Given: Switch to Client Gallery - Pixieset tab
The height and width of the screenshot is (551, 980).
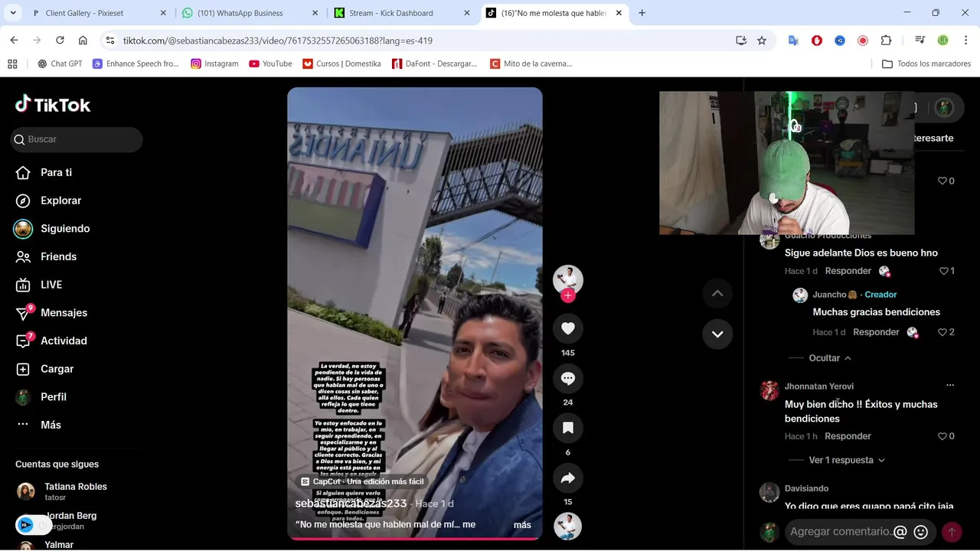Looking at the screenshot, I should (98, 13).
